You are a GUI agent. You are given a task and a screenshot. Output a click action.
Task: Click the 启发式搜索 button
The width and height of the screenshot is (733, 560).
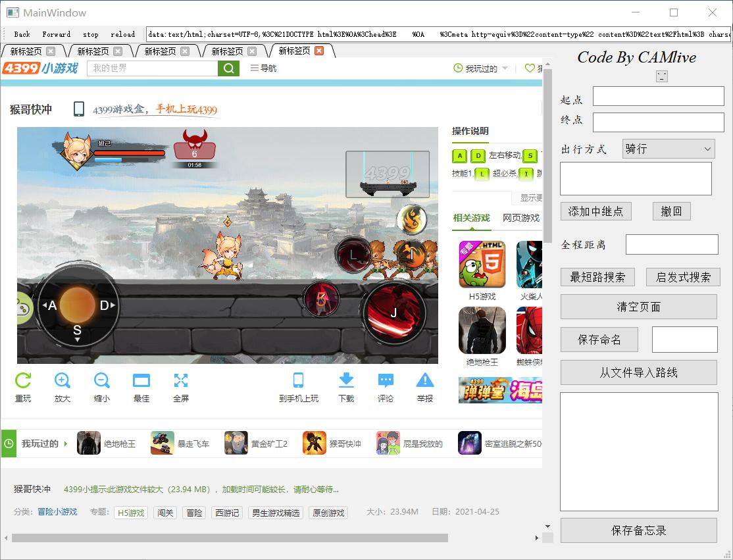click(x=683, y=277)
